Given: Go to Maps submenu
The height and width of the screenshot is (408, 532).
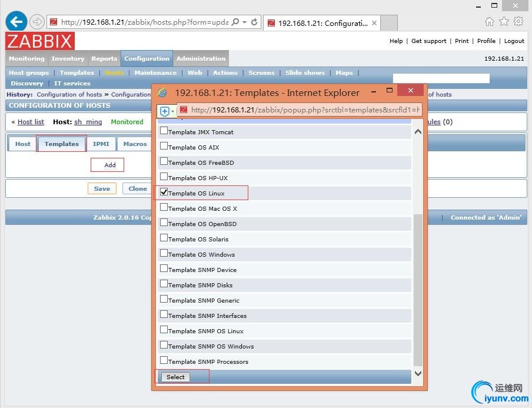Looking at the screenshot, I should [x=344, y=72].
